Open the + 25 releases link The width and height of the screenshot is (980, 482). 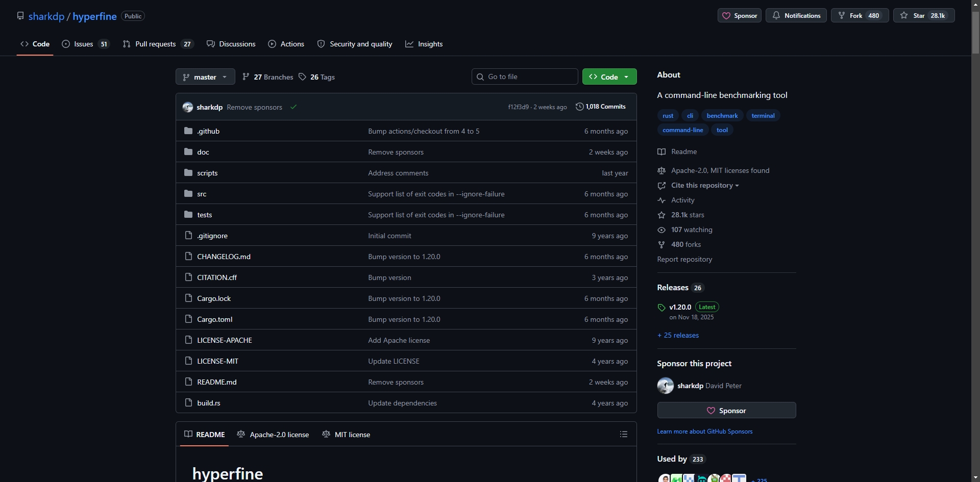pos(678,336)
